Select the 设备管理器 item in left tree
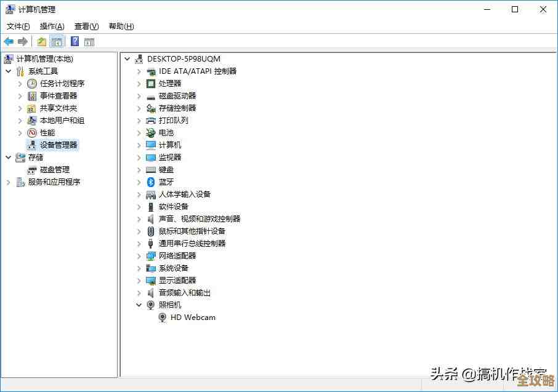Image resolution: width=558 pixels, height=392 pixels. pyautogui.click(x=55, y=145)
